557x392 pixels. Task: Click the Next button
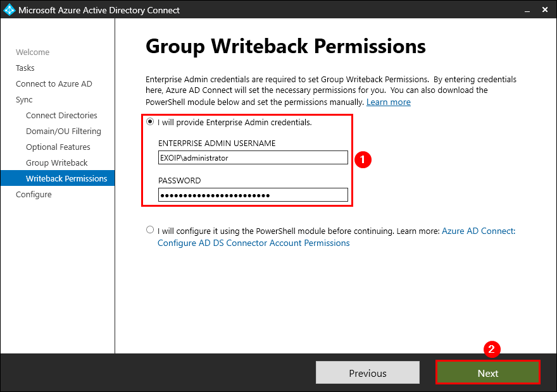[x=487, y=372]
